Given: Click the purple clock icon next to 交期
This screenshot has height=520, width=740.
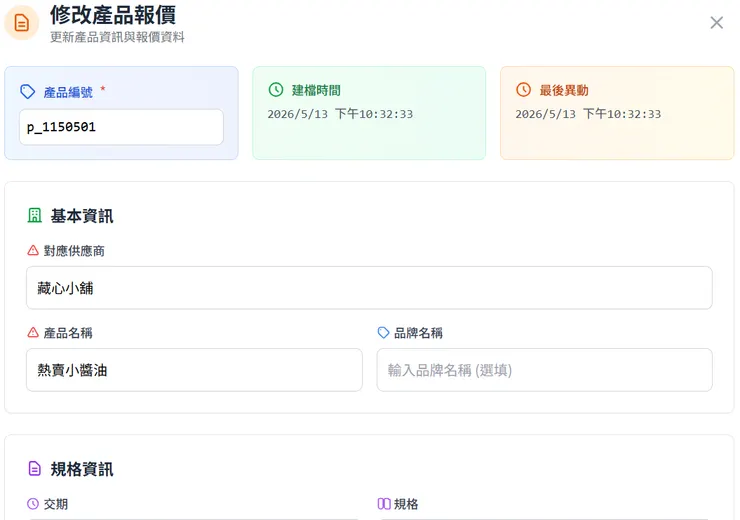Looking at the screenshot, I should 33,503.
